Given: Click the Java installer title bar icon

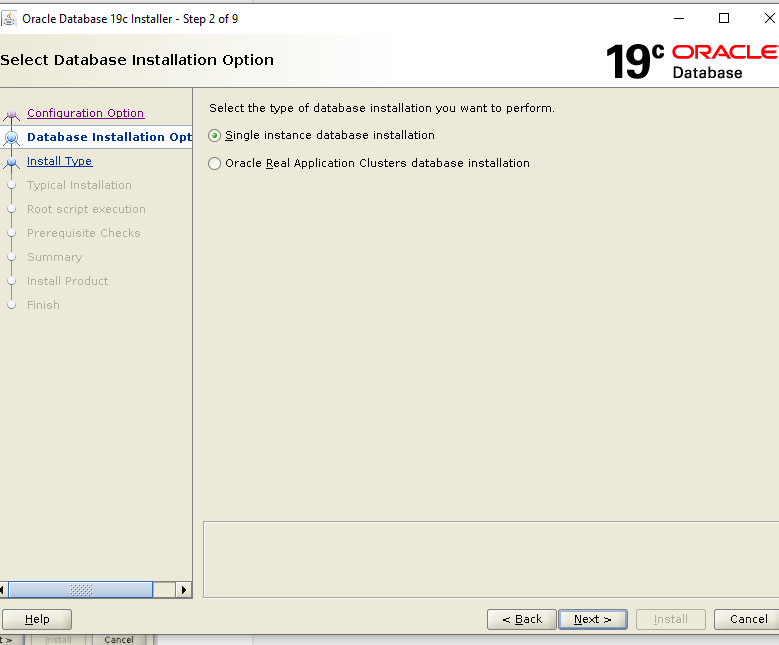Looking at the screenshot, I should point(8,19).
